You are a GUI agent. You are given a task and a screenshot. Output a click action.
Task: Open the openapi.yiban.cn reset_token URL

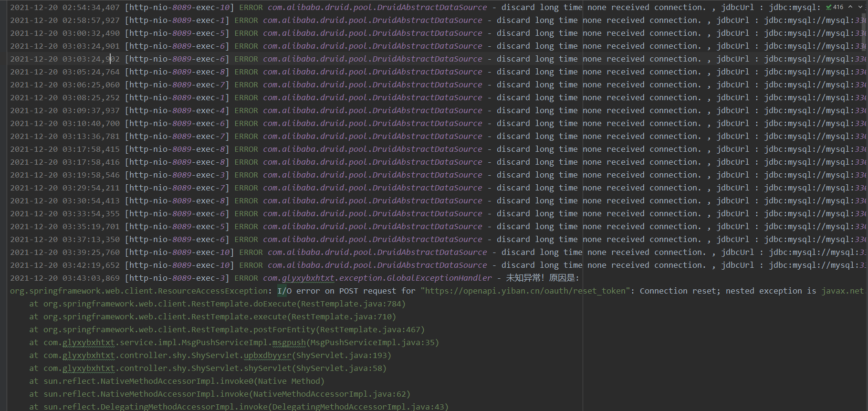point(525,291)
